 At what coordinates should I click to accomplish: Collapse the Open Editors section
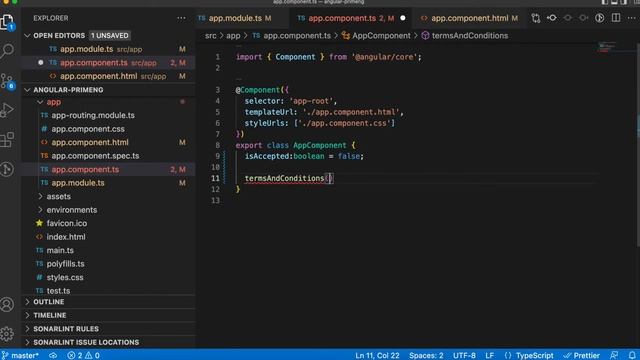pyautogui.click(x=27, y=36)
